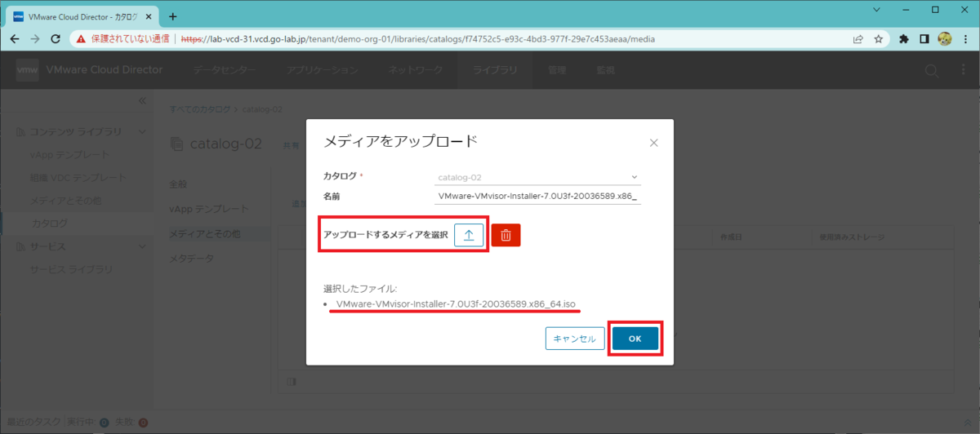Click the browser back arrow
The height and width of the screenshot is (434, 980).
click(x=14, y=38)
